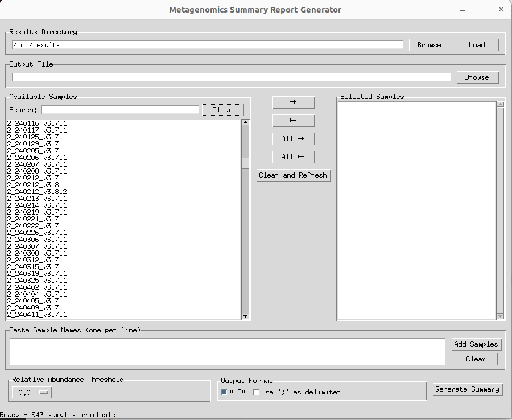Image resolution: width=512 pixels, height=420 pixels.
Task: Select sample 2_240212_v3.8.2 in the list
Action: (x=37, y=192)
